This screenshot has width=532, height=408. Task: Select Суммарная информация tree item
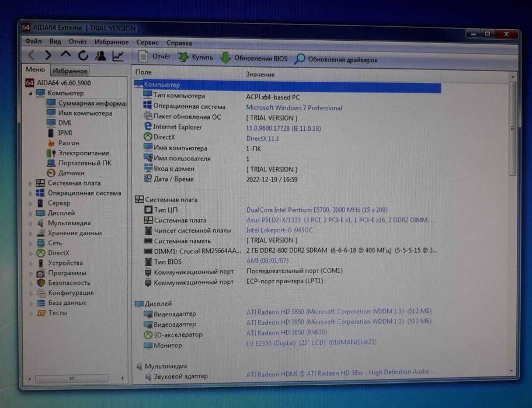(x=86, y=103)
